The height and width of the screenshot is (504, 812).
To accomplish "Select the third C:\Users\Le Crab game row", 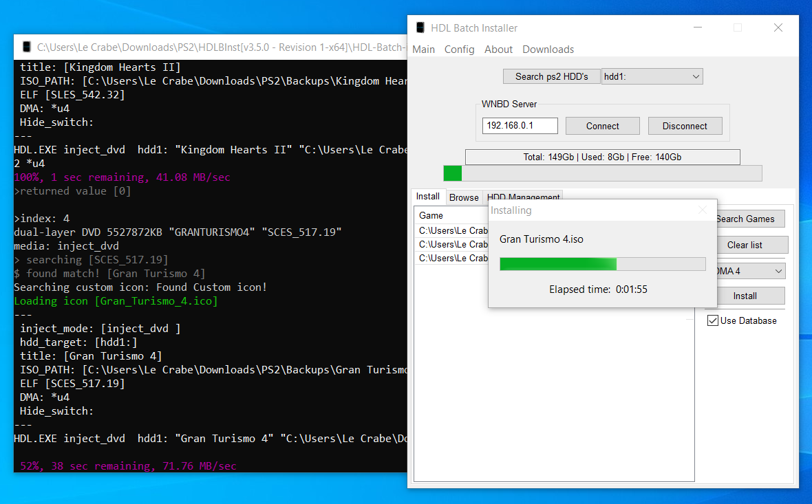I will coord(452,259).
